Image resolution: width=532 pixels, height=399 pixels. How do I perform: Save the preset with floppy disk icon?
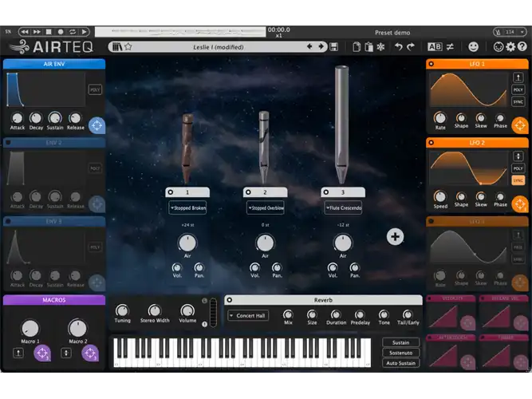click(x=334, y=47)
